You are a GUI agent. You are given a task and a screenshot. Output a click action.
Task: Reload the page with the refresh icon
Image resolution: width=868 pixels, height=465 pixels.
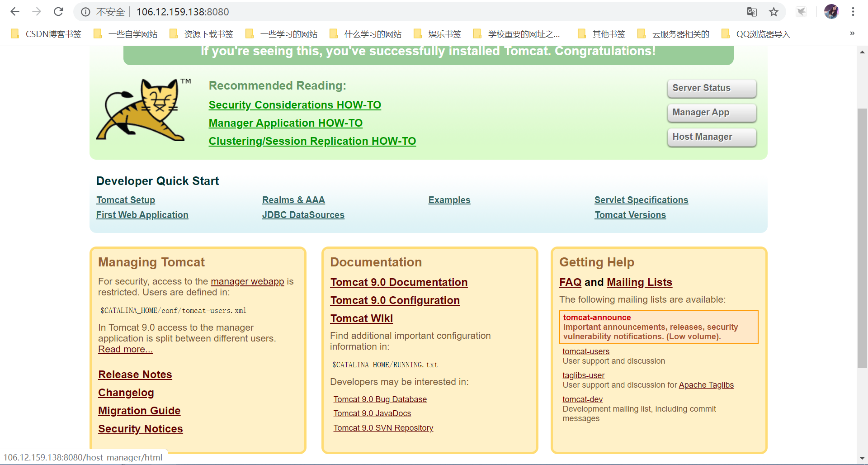pyautogui.click(x=58, y=12)
